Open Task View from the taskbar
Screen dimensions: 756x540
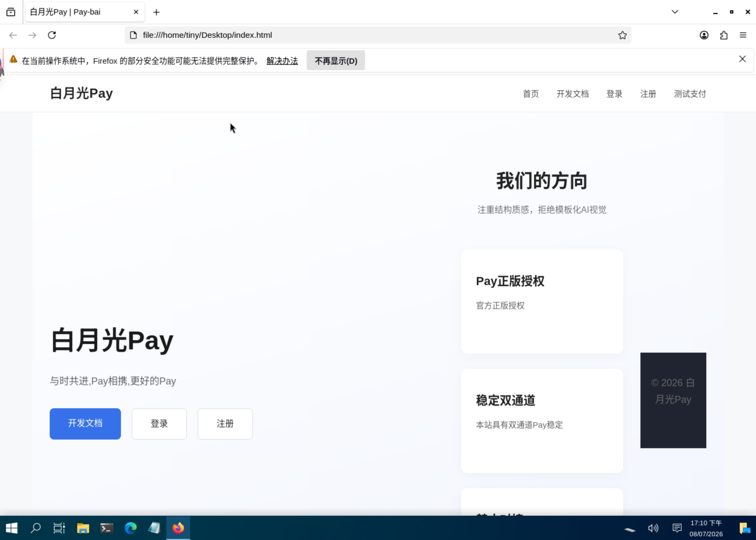coord(59,528)
